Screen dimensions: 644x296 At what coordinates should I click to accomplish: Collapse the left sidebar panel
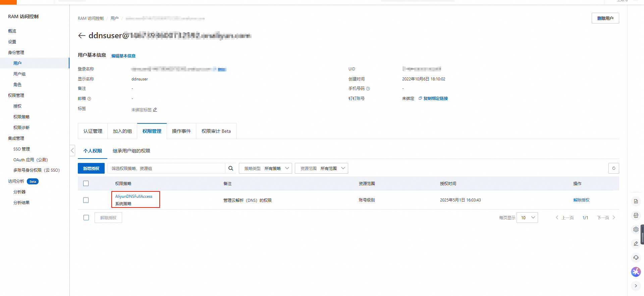coord(72,151)
